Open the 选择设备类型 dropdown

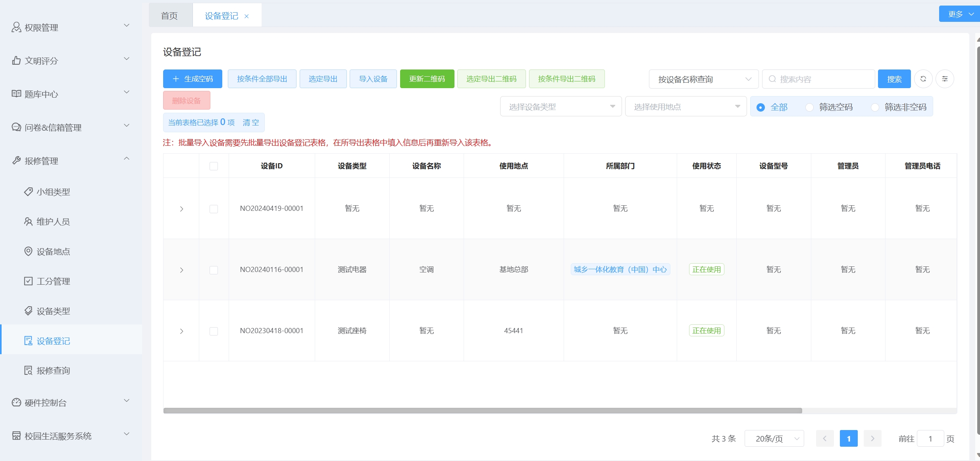click(561, 106)
